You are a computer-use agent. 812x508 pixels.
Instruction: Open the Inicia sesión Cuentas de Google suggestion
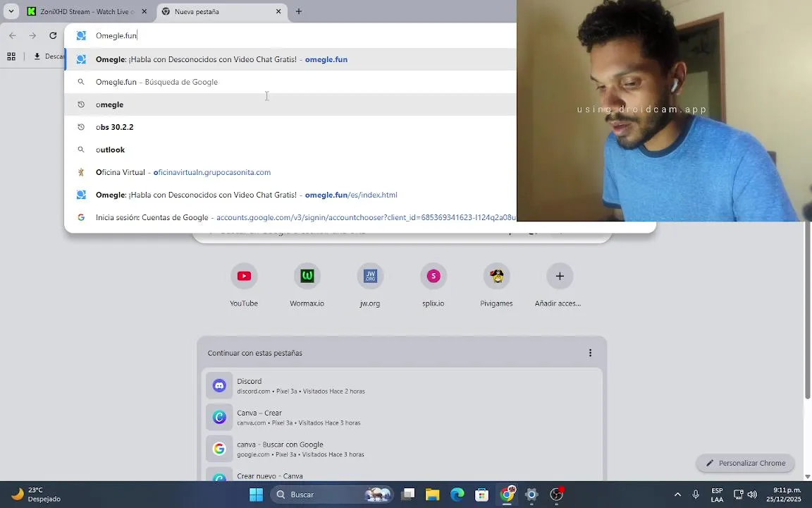290,218
